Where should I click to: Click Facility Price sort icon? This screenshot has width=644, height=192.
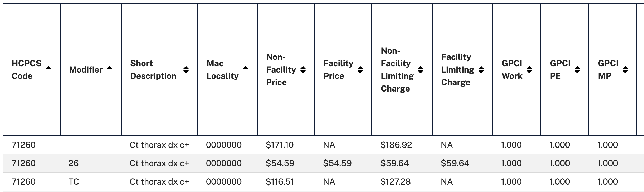[x=360, y=70]
